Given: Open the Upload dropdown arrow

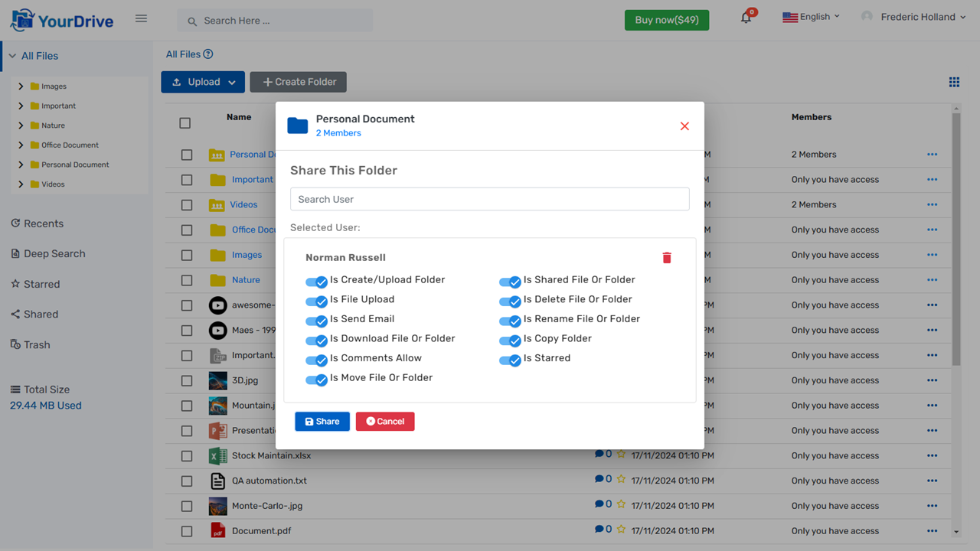Looking at the screenshot, I should [230, 82].
